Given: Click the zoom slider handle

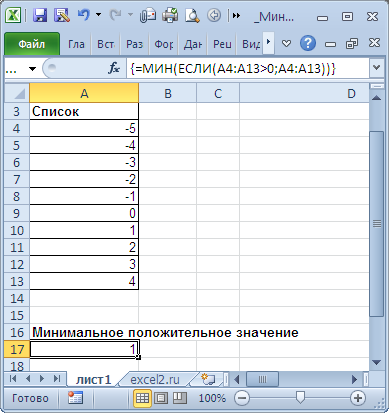Looking at the screenshot, I should (300, 397).
